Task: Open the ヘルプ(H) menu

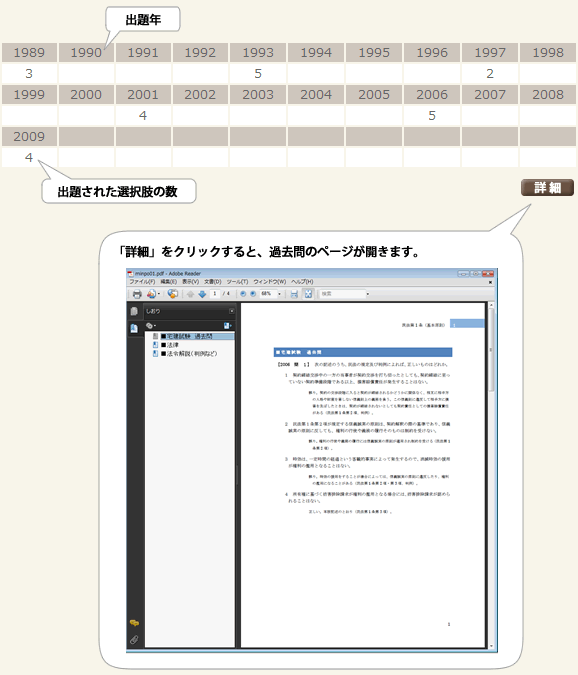Action: 302,282
